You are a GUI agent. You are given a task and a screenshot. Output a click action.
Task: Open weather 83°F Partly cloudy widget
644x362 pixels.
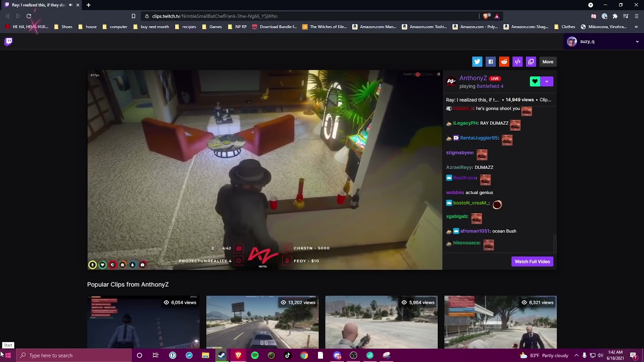coord(544,355)
